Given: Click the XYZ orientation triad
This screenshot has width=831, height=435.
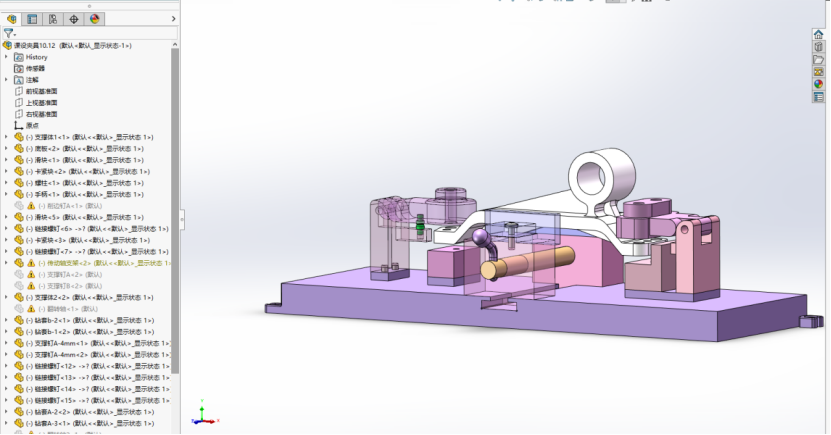Looking at the screenshot, I should pos(204,414).
